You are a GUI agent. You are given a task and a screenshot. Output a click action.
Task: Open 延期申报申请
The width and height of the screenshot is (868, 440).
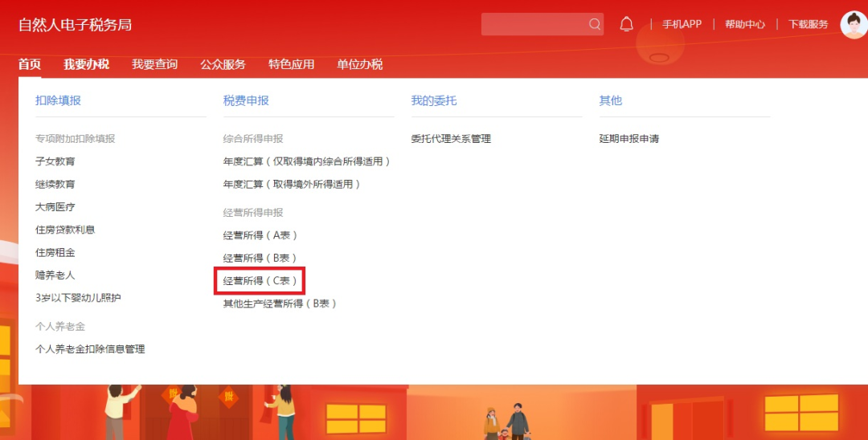(x=628, y=139)
